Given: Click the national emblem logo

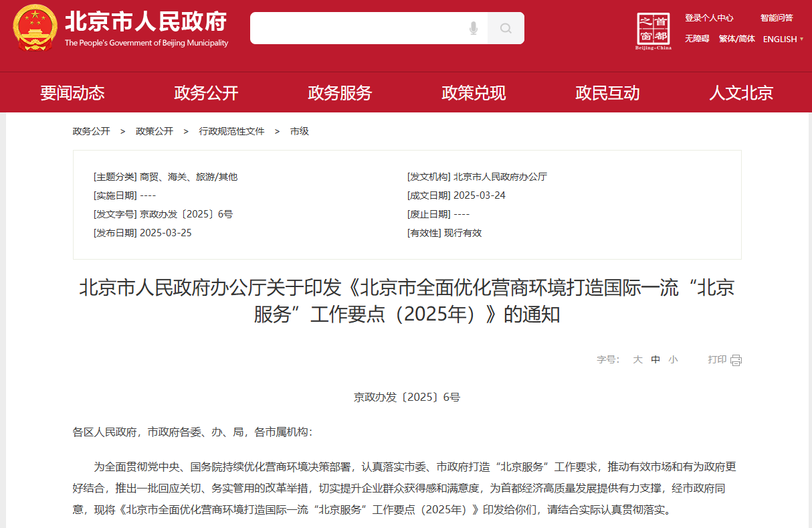Looking at the screenshot, I should 35,28.
